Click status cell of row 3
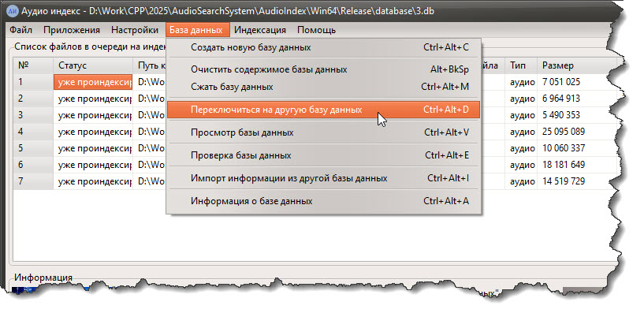This screenshot has height=313, width=644. [93, 115]
